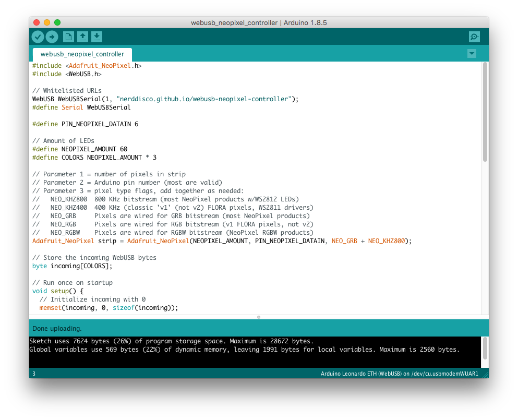Click '#define Serial WebUSBSerial' line
Screen dimensions: 518x420
pyautogui.click(x=81, y=107)
